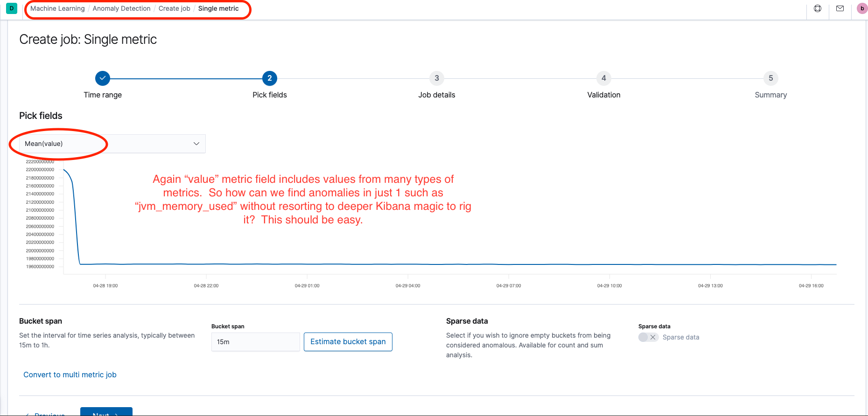Jump to step 5 circle Summary
868x416 pixels.
click(771, 78)
